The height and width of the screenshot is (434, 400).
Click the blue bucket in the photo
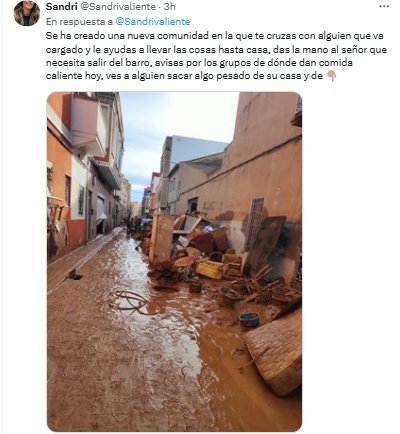[x=249, y=319]
